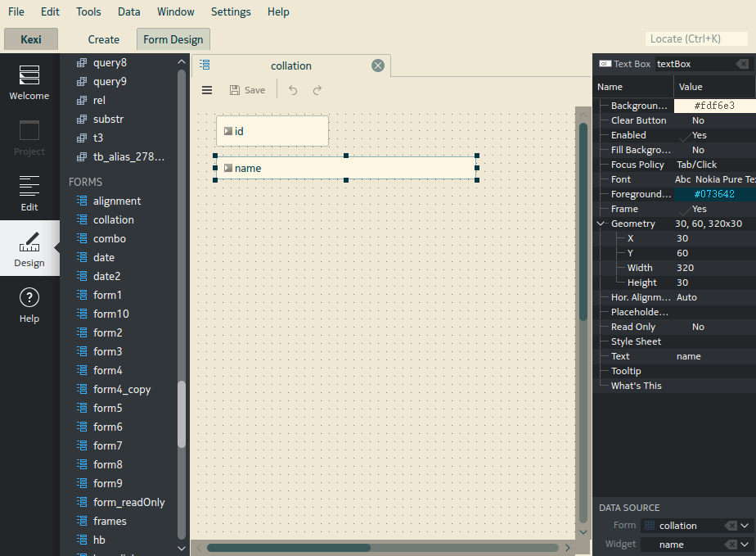756x556 pixels.
Task: Toggle the Read Only property value
Action: pyautogui.click(x=697, y=327)
